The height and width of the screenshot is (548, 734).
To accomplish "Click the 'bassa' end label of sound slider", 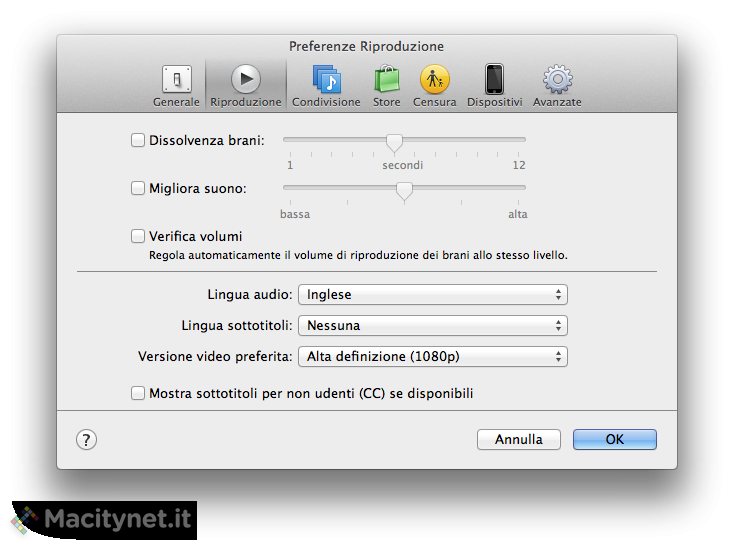I will point(295,214).
